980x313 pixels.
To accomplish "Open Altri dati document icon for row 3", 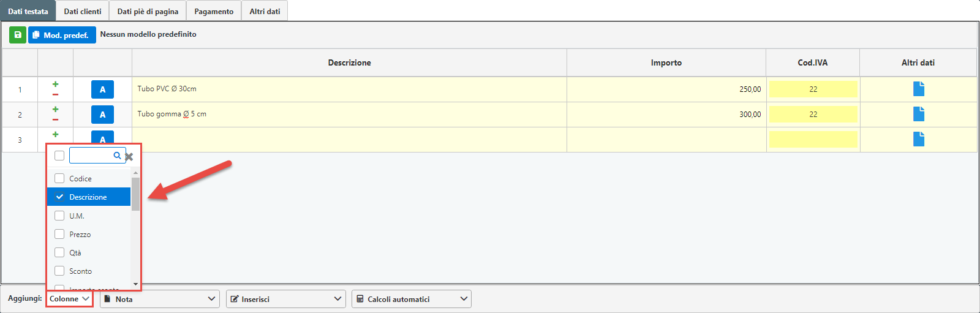I will (x=919, y=139).
